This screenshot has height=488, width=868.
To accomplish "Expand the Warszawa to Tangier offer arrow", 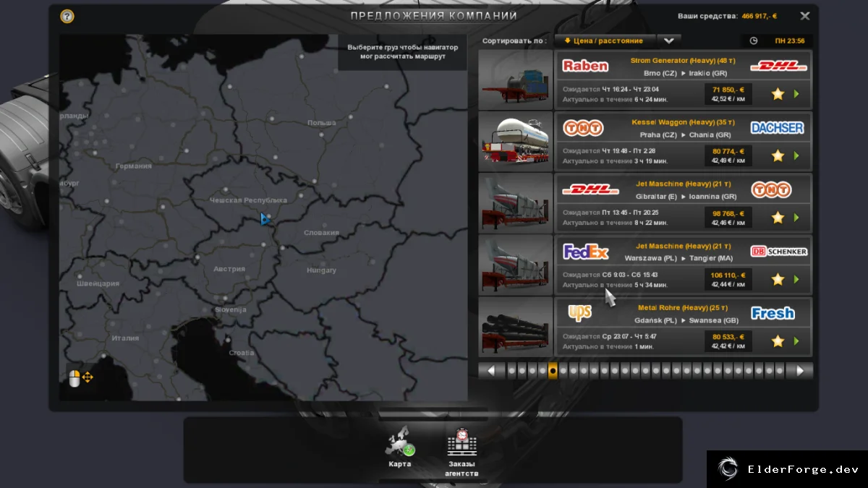I will tap(796, 279).
